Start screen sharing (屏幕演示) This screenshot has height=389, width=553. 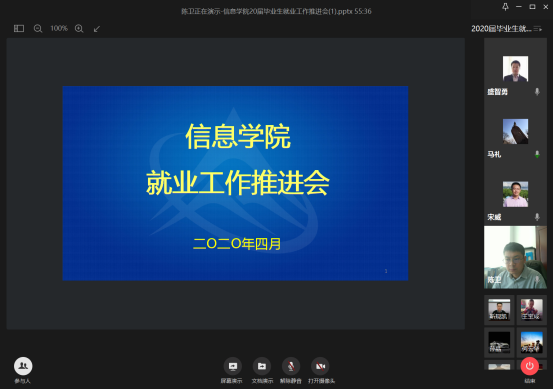[232, 366]
